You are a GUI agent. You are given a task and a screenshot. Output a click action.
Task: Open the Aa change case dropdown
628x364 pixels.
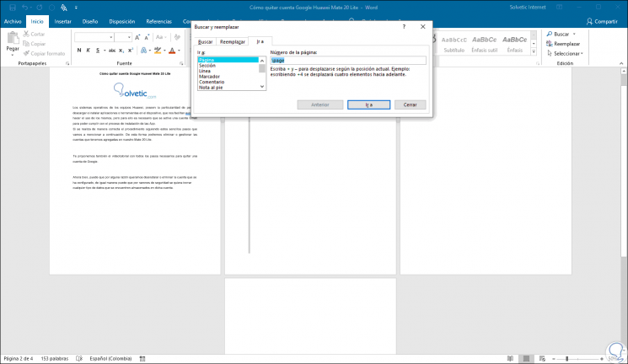161,37
